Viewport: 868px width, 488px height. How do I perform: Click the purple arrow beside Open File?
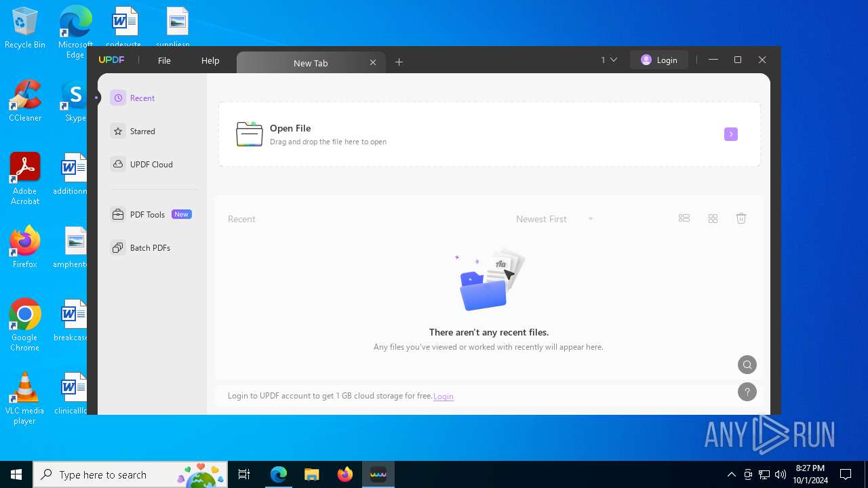(x=730, y=134)
